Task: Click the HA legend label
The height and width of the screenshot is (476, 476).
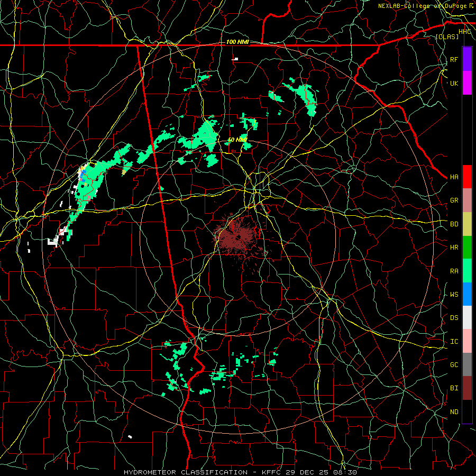Action: coord(454,177)
